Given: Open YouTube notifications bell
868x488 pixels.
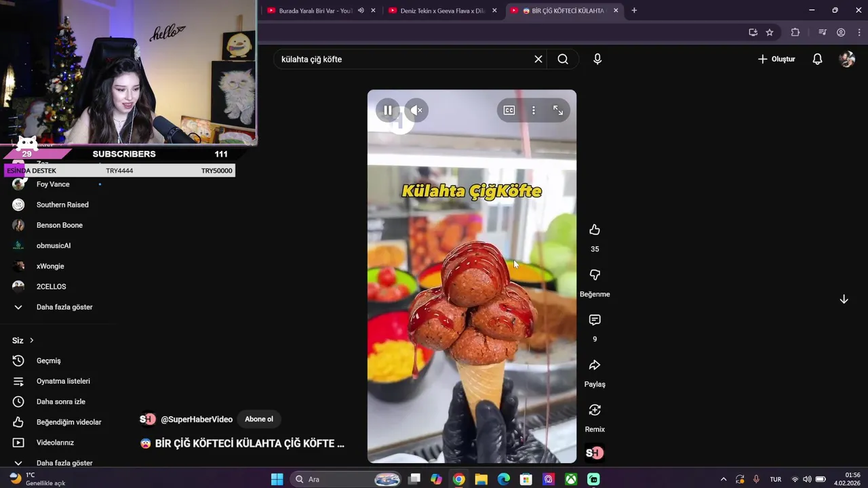Looking at the screenshot, I should 818,59.
